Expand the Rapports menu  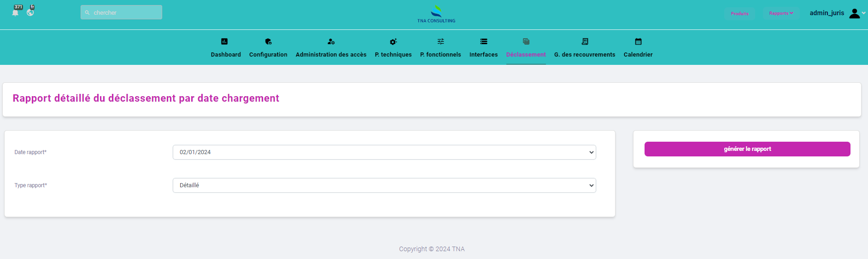click(x=781, y=13)
